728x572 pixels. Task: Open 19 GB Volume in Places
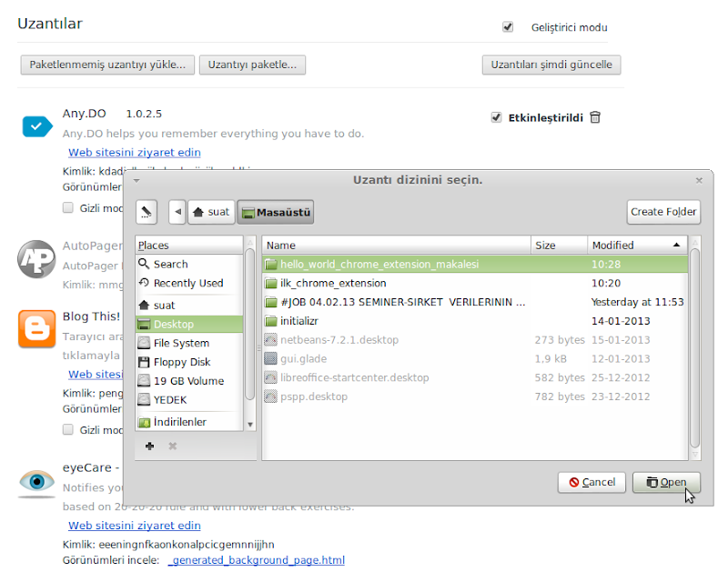[189, 381]
